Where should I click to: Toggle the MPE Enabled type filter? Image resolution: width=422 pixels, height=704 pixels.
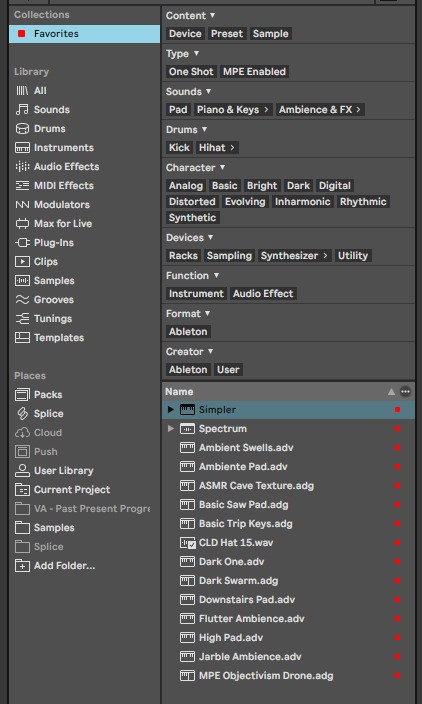pos(254,72)
